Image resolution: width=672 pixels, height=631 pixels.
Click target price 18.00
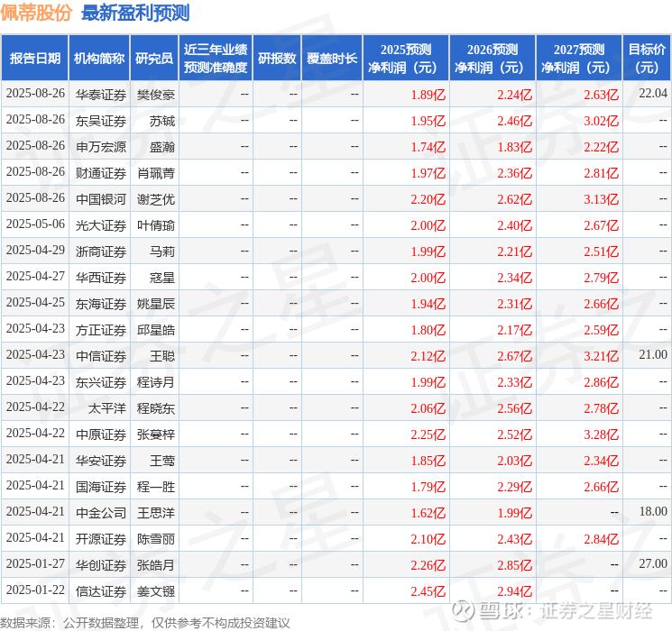[653, 511]
